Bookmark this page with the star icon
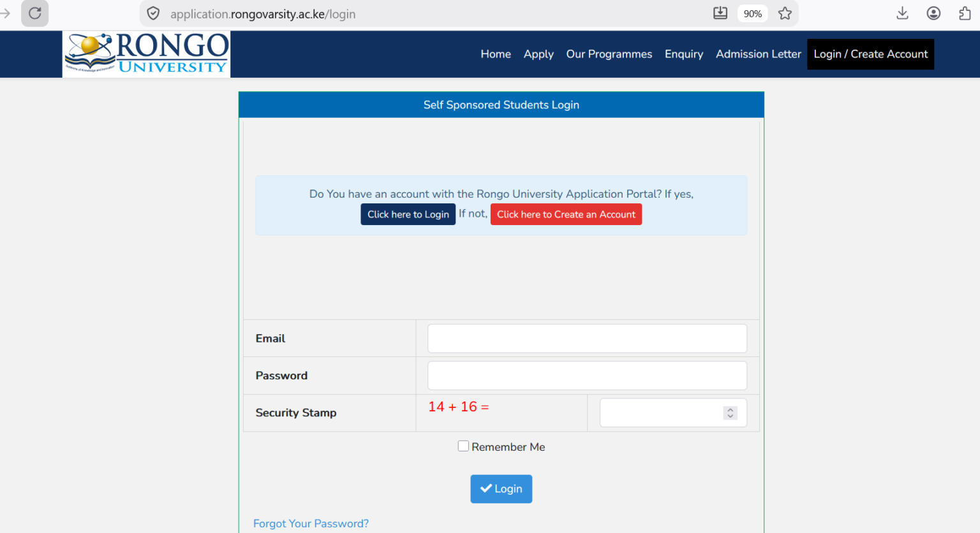 tap(785, 13)
